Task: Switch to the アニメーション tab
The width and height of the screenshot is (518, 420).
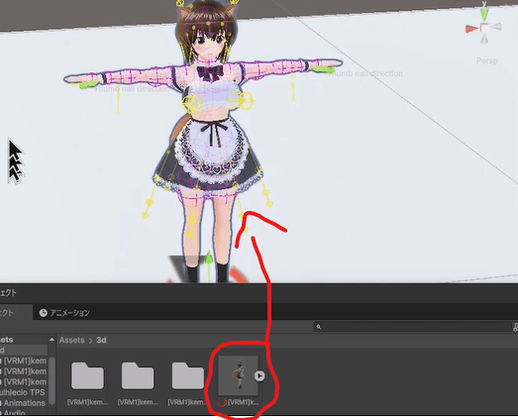Action: [64, 313]
